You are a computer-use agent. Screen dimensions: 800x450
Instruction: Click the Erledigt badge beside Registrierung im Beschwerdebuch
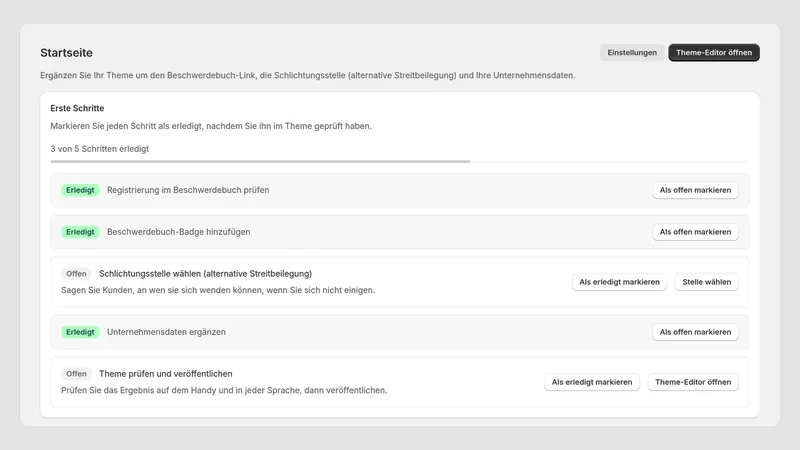[x=80, y=190]
